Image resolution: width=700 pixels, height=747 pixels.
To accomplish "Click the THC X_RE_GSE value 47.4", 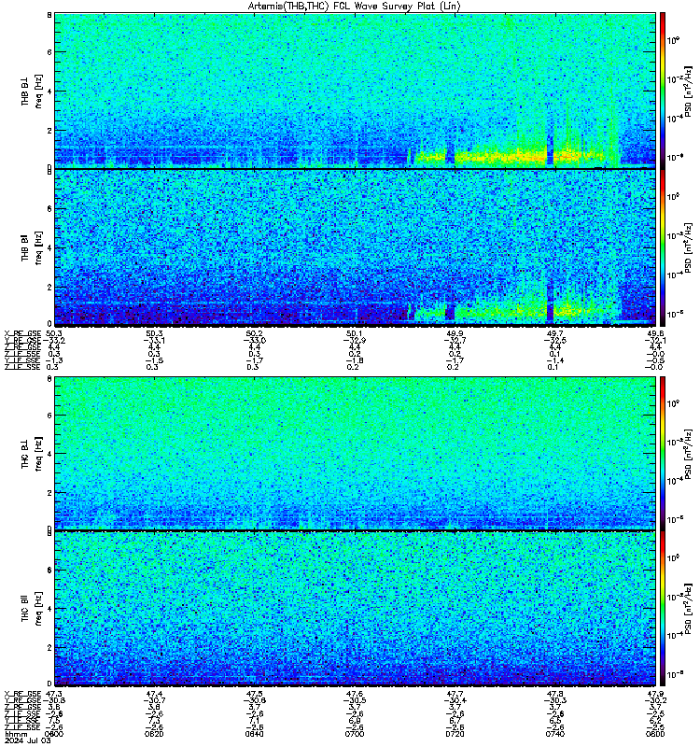I will pyautogui.click(x=154, y=694).
